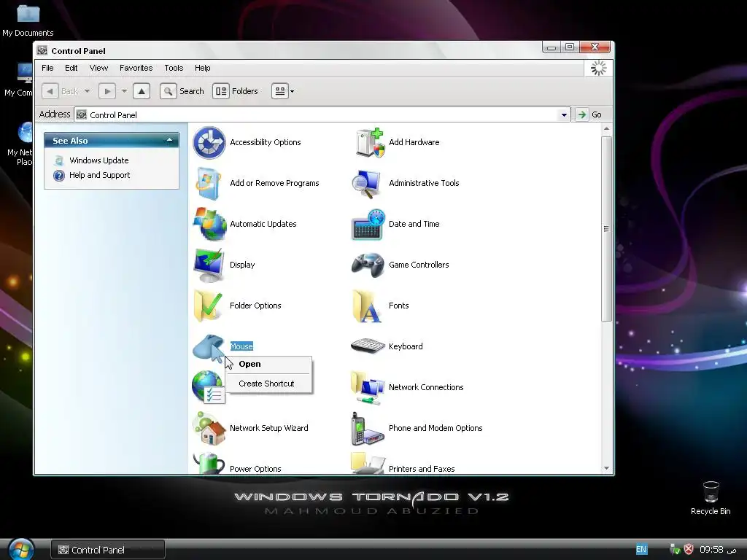Click the Search toolbar button
Viewport: 747px width, 560px height.
point(182,91)
